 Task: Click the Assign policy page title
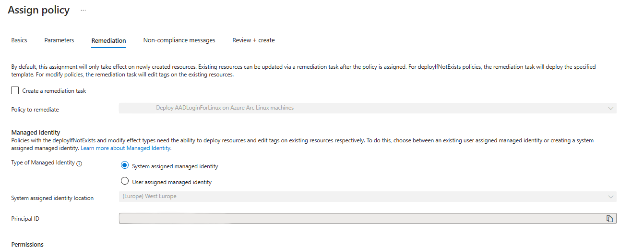pyautogui.click(x=39, y=10)
